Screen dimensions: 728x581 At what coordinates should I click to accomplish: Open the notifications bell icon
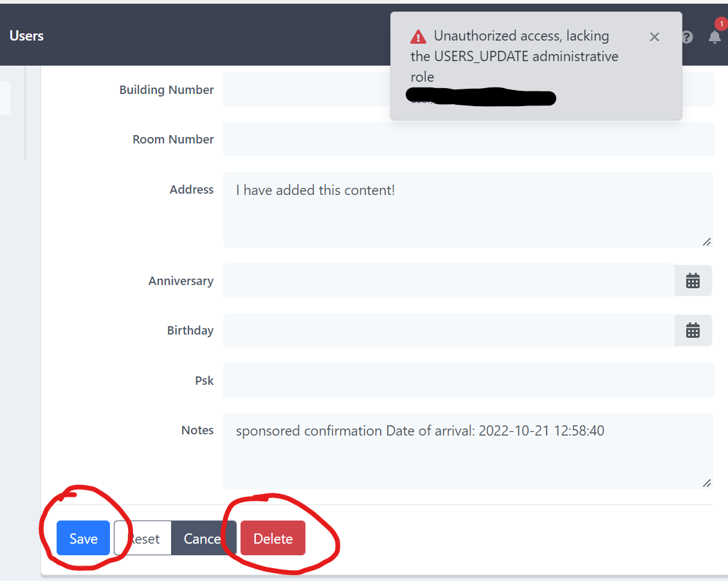[x=714, y=37]
